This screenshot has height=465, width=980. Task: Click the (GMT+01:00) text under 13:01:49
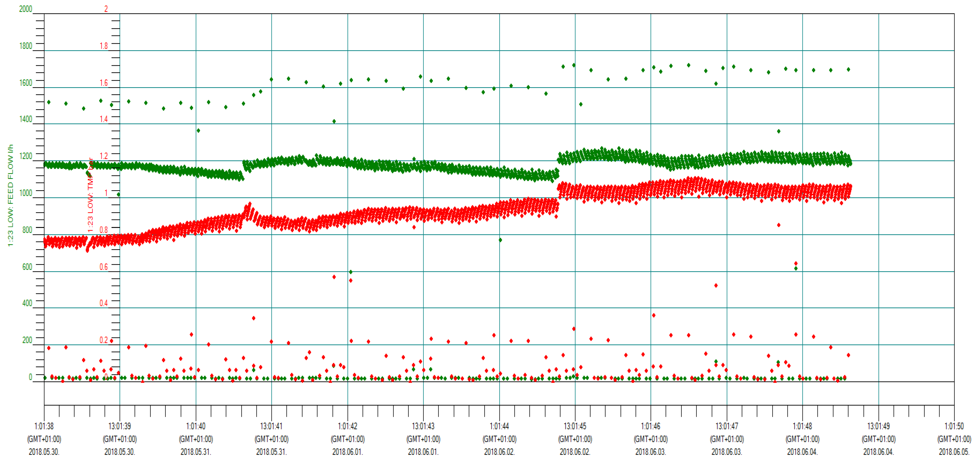pyautogui.click(x=878, y=439)
